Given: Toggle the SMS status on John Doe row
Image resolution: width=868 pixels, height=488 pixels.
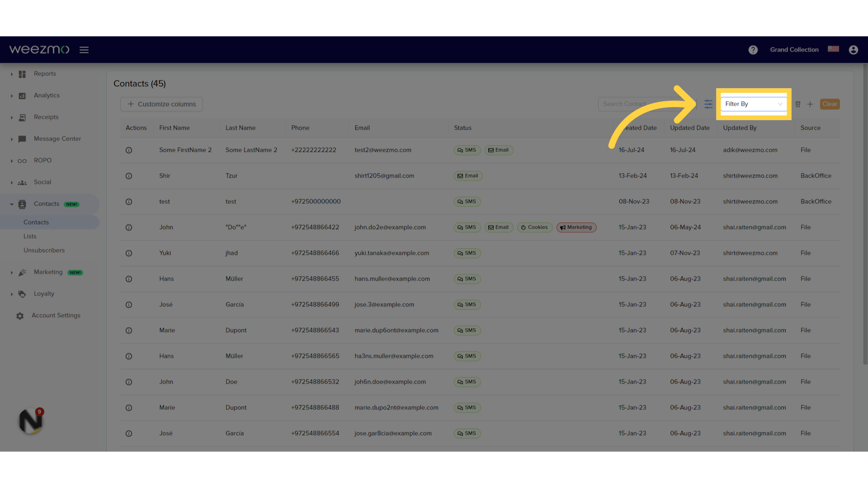Looking at the screenshot, I should (467, 381).
